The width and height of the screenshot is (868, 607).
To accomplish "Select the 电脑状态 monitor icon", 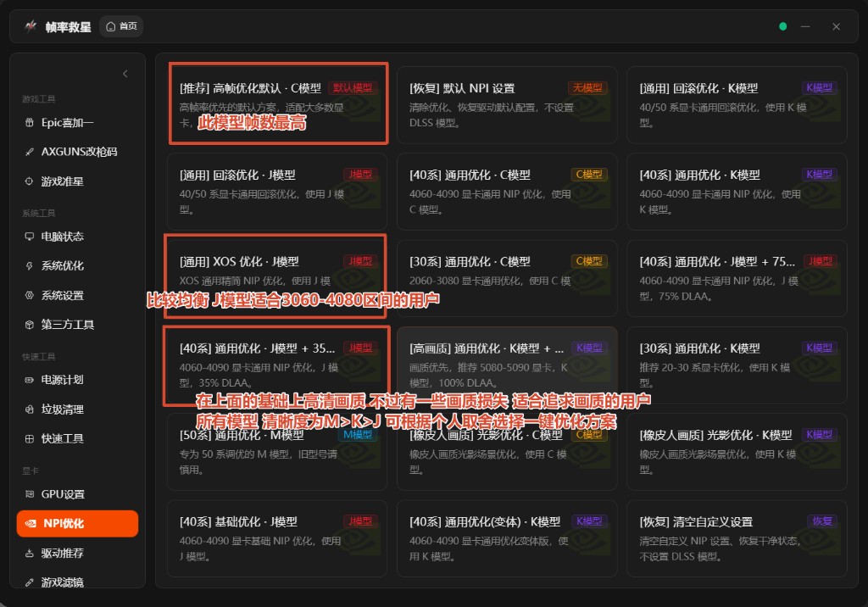I will (30, 237).
